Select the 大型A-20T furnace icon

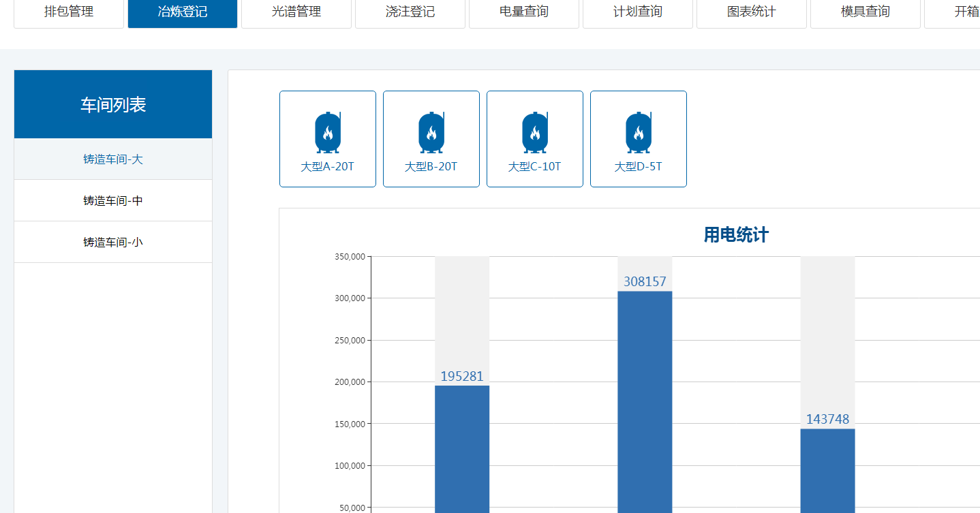327,132
